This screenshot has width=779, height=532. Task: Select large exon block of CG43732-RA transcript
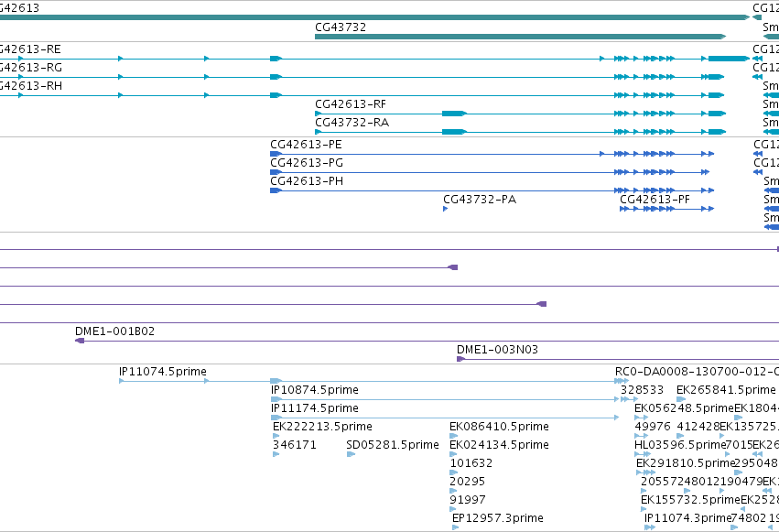tap(454, 132)
